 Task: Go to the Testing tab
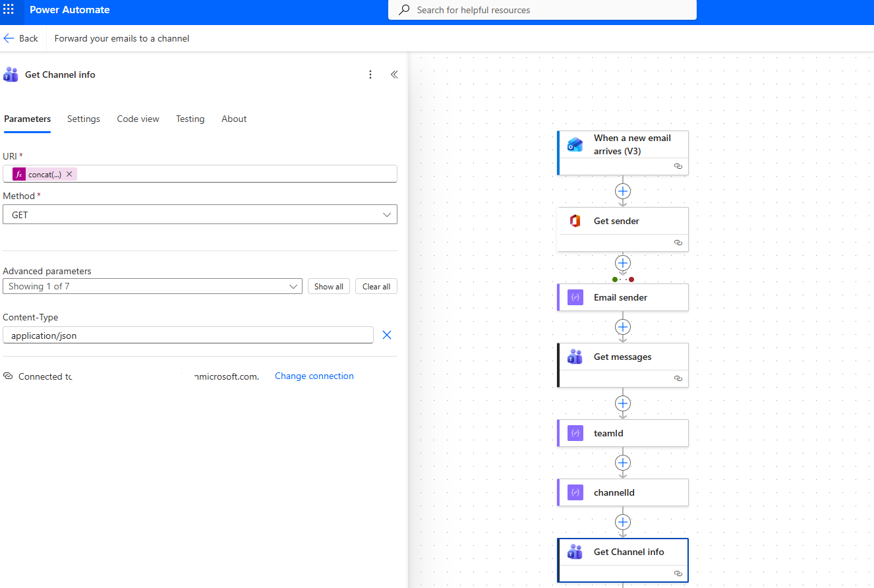[x=190, y=119]
